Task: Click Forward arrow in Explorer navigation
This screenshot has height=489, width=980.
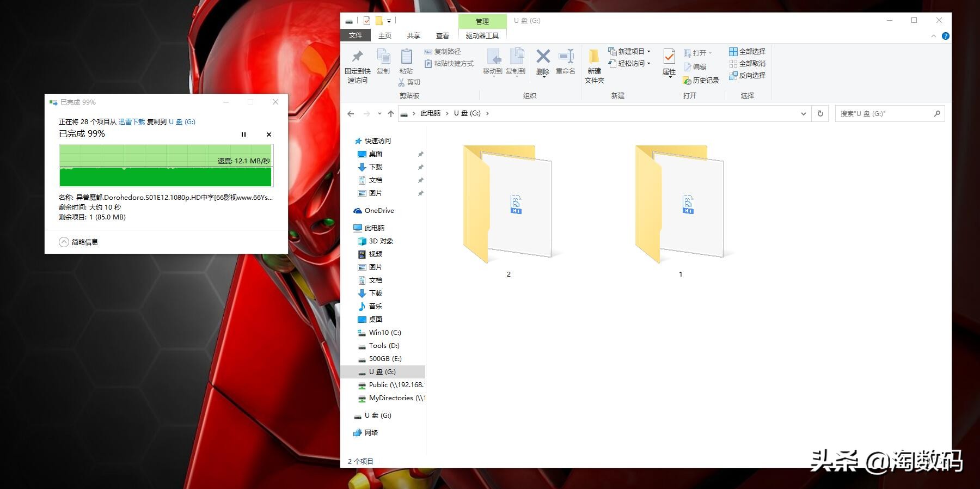Action: click(x=366, y=114)
